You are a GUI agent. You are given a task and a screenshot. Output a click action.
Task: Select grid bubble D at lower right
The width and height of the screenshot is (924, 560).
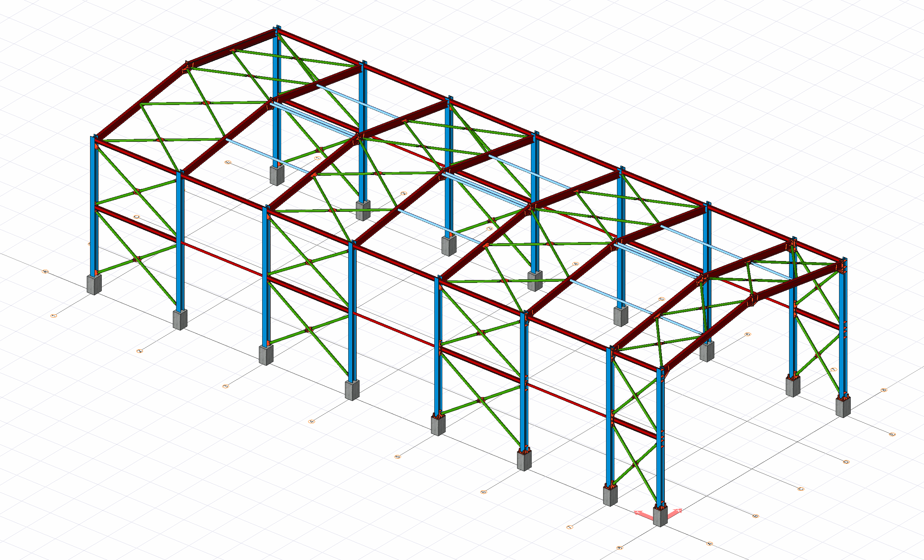point(846,462)
